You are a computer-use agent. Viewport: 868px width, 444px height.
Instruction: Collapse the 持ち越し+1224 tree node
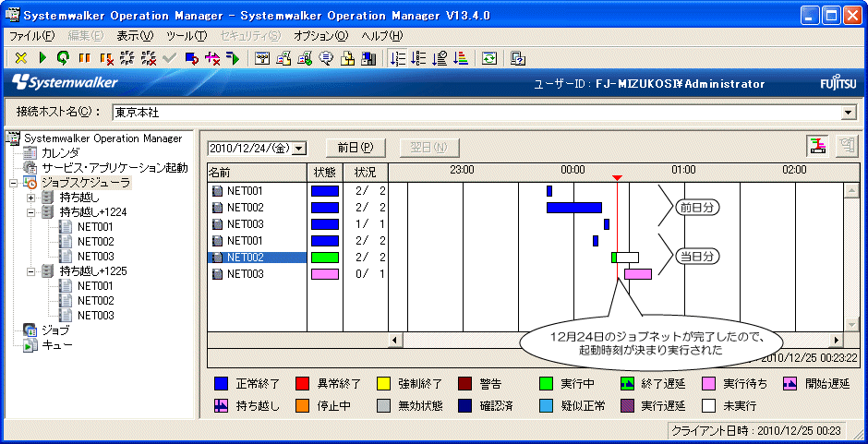31,212
